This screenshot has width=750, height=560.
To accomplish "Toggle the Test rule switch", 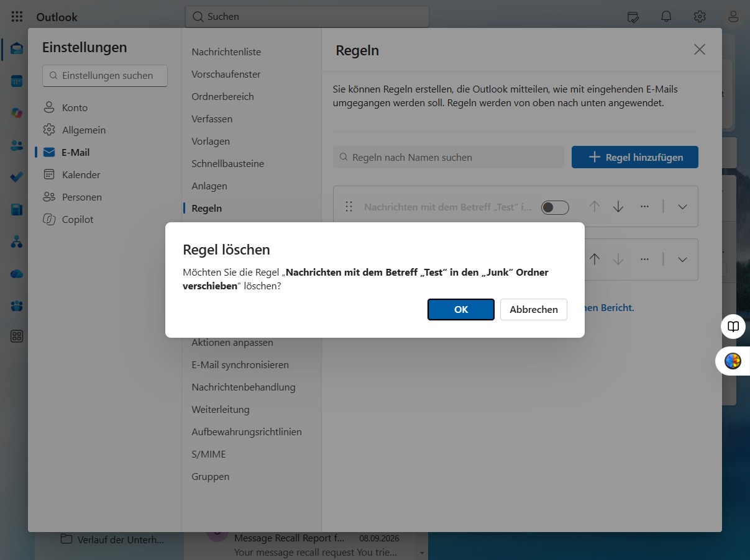I will 555,207.
